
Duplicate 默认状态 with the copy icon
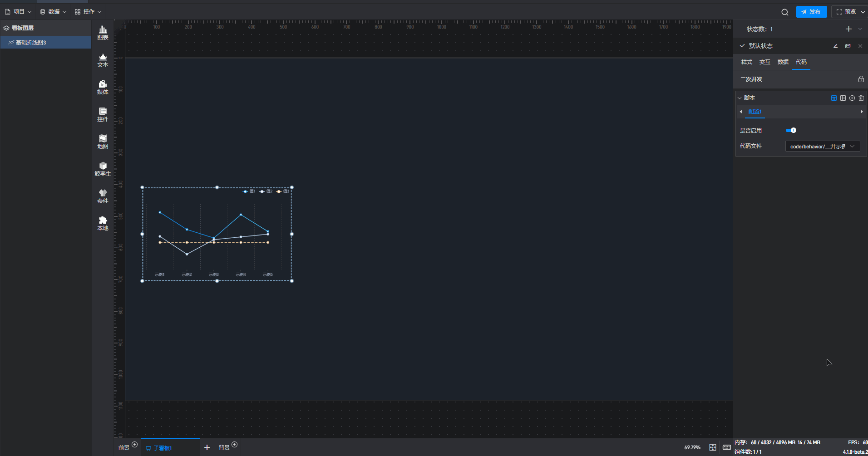[848, 46]
